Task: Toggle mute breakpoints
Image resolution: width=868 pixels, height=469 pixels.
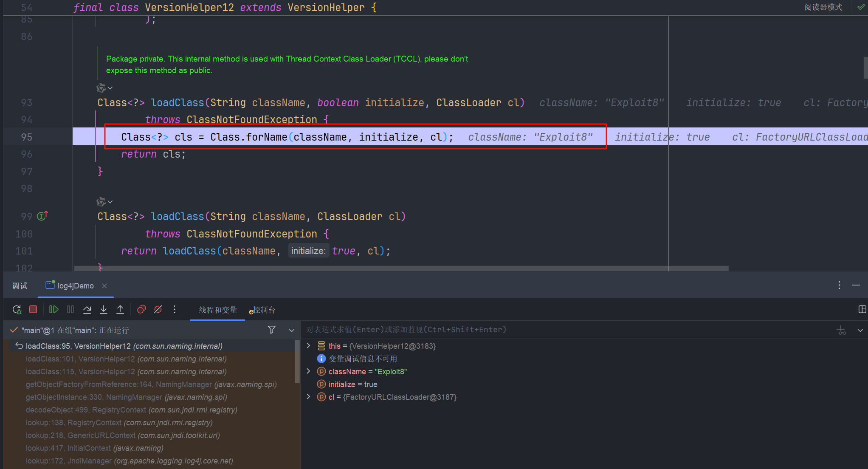Action: point(158,310)
